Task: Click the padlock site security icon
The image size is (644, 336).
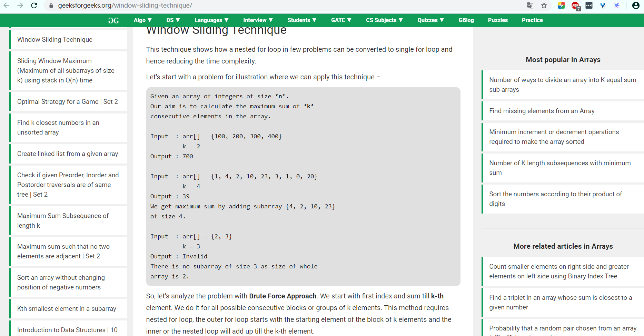Action: pos(51,6)
